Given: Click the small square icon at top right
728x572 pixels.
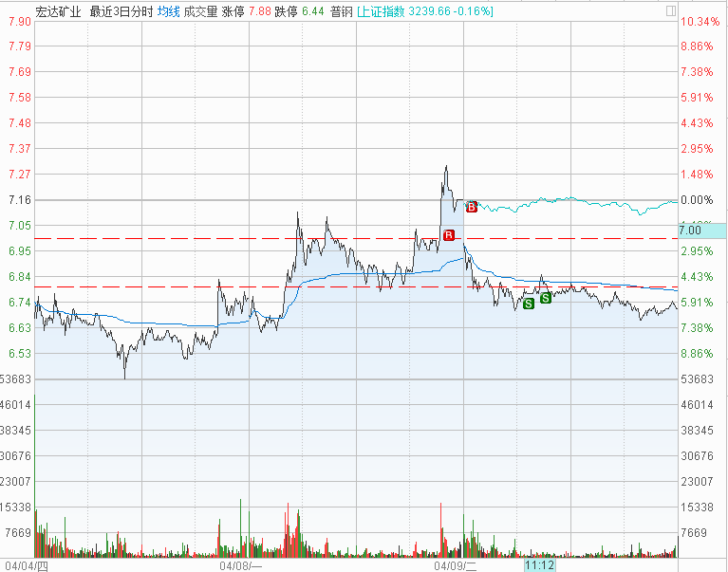Looking at the screenshot, I should [x=671, y=11].
